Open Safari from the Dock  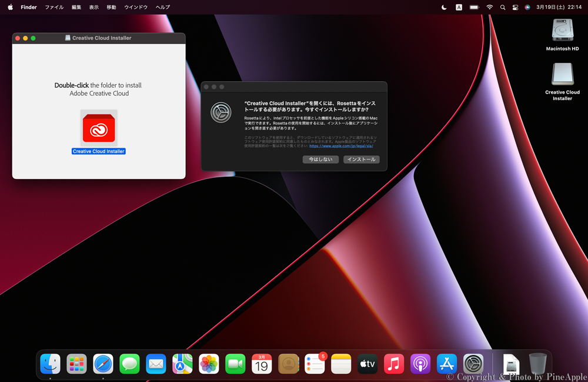tap(103, 364)
